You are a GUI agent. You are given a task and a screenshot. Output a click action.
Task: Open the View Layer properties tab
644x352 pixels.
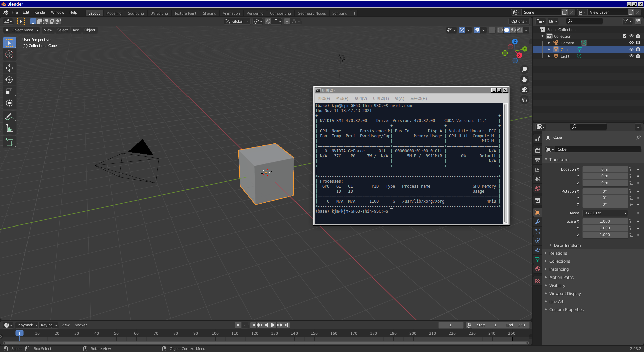[538, 169]
